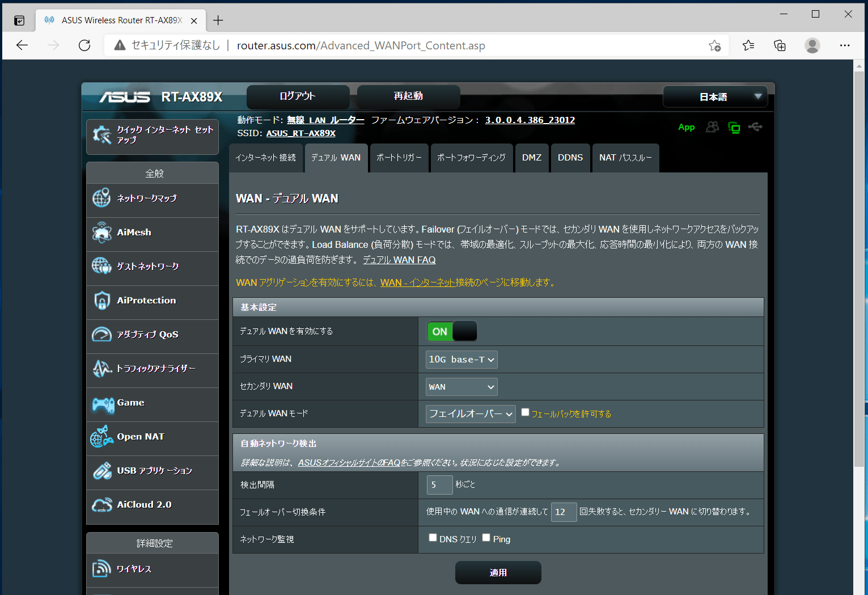The height and width of the screenshot is (595, 868).
Task: Click the AiCloud 2.0 cloud icon
Action: click(x=102, y=504)
